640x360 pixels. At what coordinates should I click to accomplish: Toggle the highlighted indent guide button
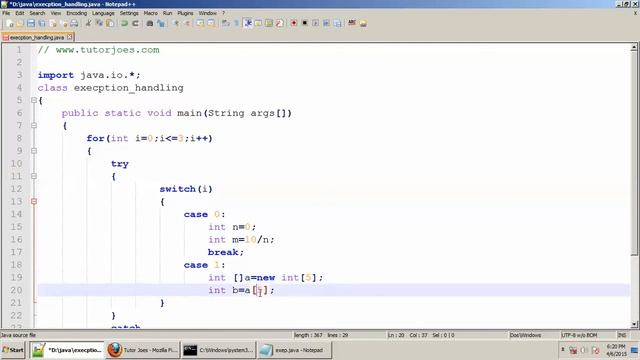[x=247, y=23]
